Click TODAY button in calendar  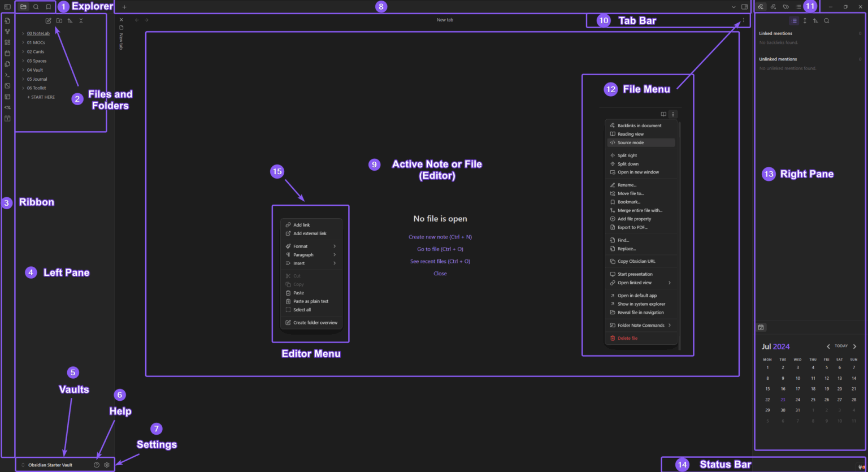coord(841,346)
